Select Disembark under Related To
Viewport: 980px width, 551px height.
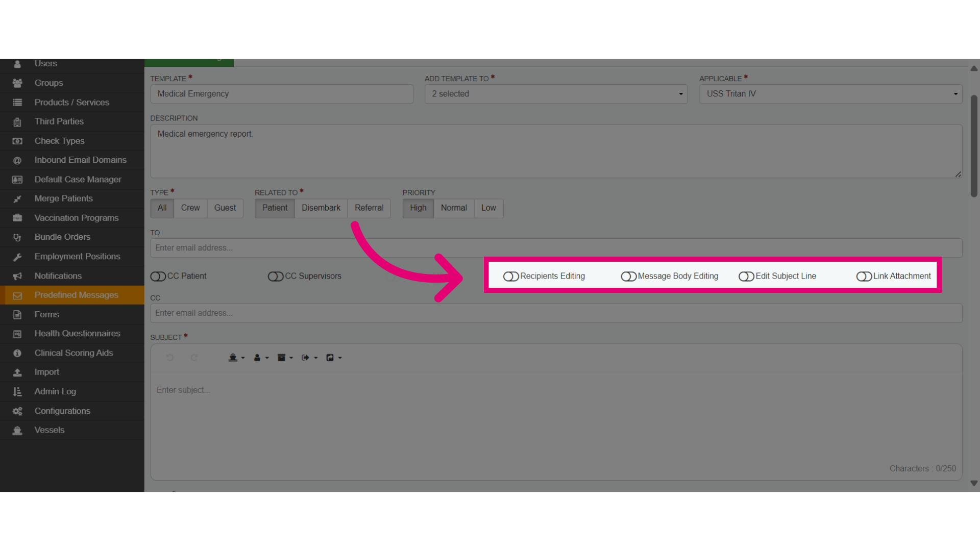click(x=321, y=208)
